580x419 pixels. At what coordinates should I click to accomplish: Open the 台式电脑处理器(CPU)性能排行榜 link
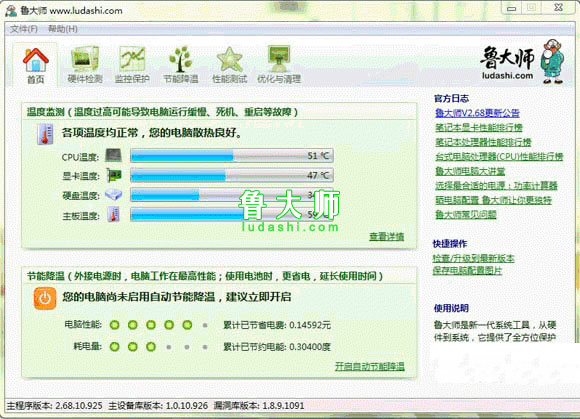(499, 157)
